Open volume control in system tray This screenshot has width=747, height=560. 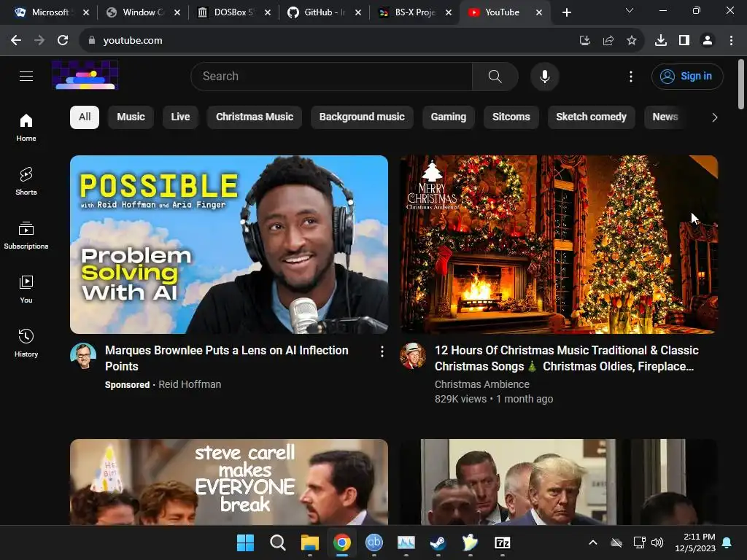click(x=657, y=542)
